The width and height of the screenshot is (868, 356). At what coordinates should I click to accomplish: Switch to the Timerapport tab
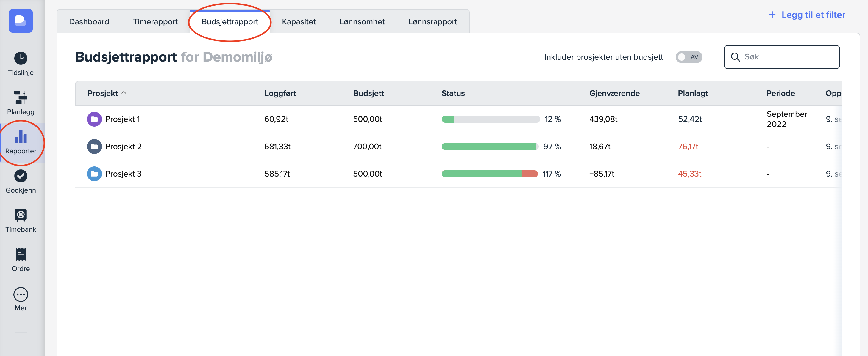pyautogui.click(x=155, y=21)
